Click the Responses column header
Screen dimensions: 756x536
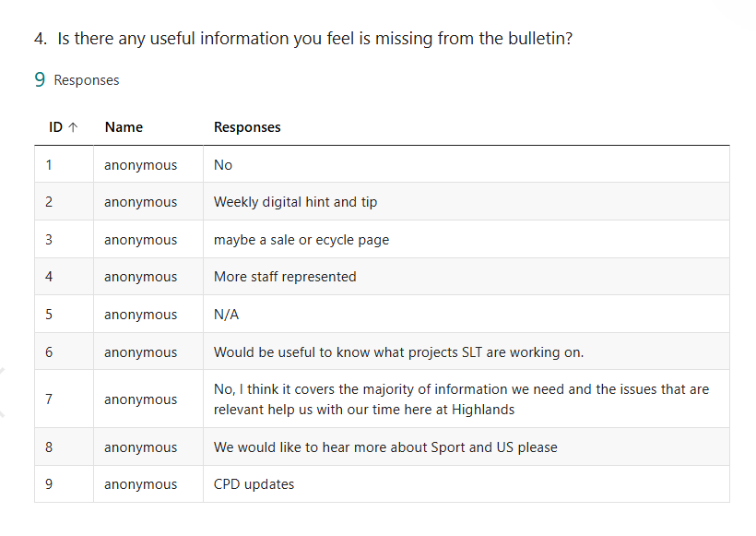click(247, 127)
